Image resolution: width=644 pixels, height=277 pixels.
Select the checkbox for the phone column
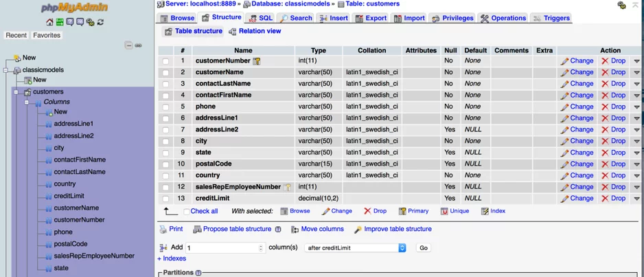tap(165, 107)
